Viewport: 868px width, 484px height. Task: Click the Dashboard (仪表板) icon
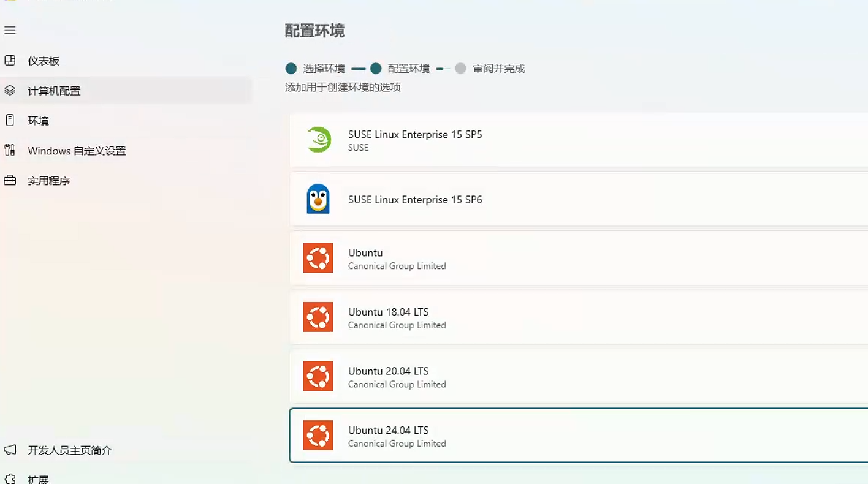10,60
